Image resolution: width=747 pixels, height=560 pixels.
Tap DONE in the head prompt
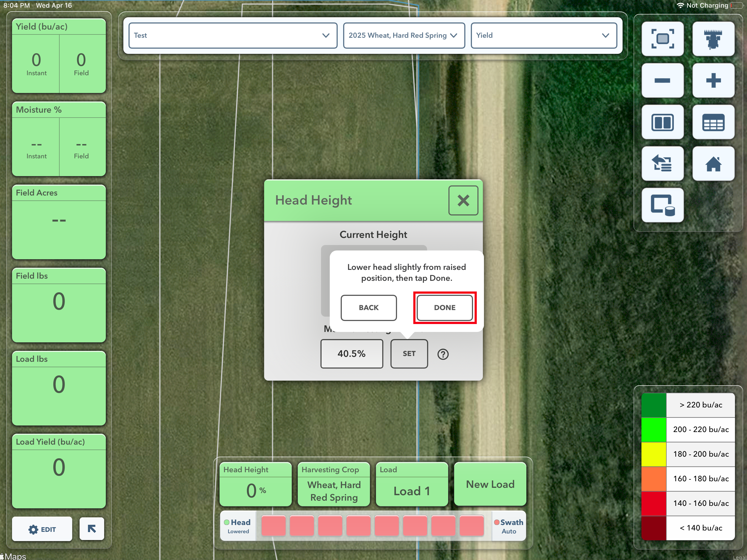pyautogui.click(x=444, y=307)
